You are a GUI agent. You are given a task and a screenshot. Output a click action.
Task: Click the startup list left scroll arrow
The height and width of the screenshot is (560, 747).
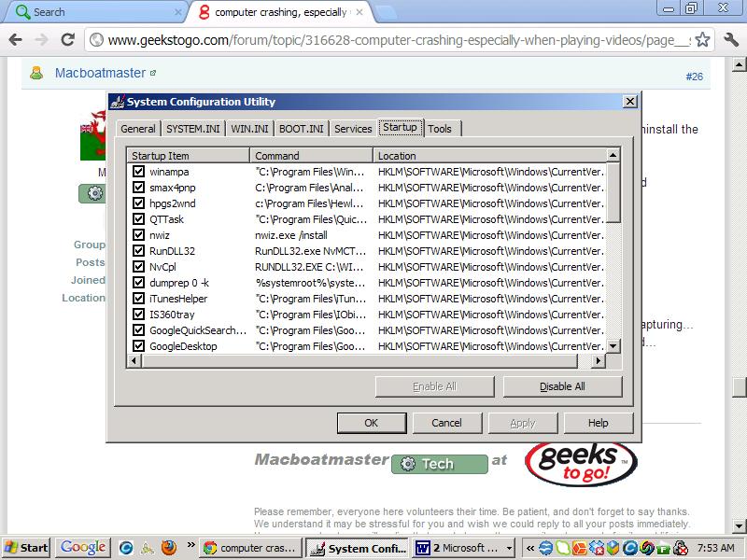click(134, 361)
